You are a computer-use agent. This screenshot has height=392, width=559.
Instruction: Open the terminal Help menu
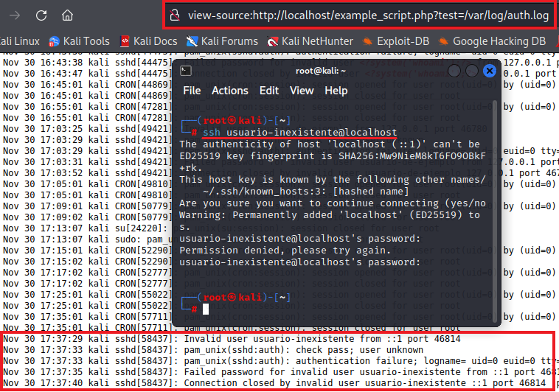(x=336, y=91)
